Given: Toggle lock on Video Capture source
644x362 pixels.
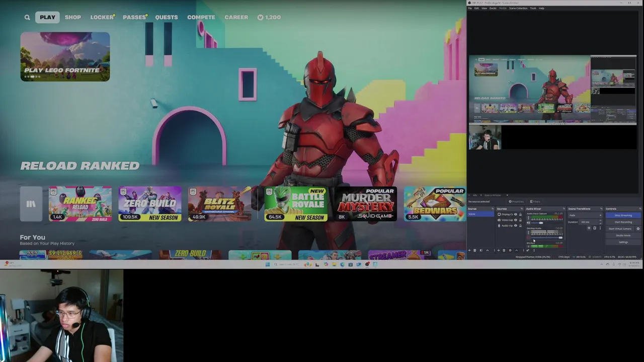Looking at the screenshot, I should 520,220.
